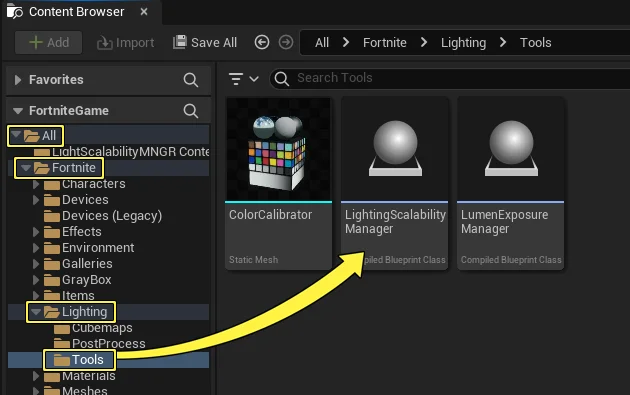Image resolution: width=630 pixels, height=395 pixels.
Task: Select the Galleries folder
Action: 78,264
